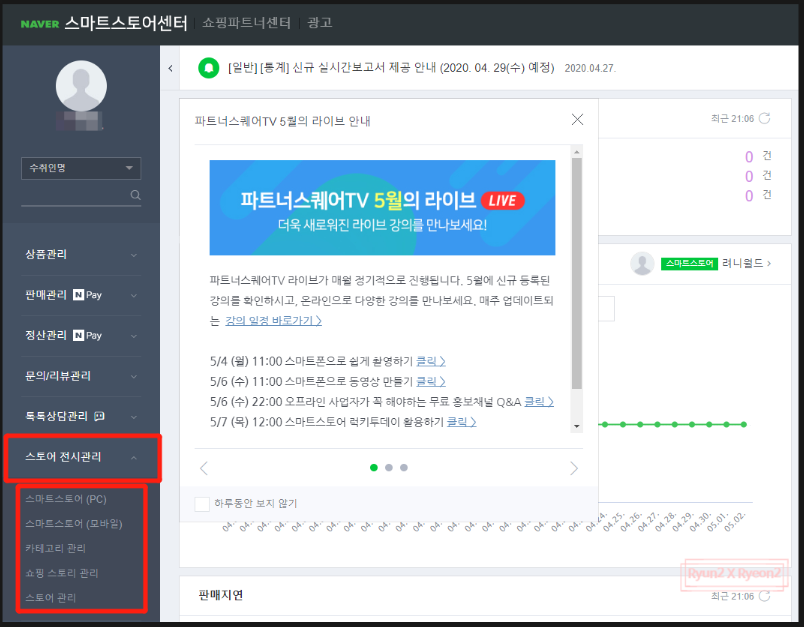Screen dimensions: 804x627
Task: Open 쇼핑 스토리 관리 submenu item
Action: 62,573
